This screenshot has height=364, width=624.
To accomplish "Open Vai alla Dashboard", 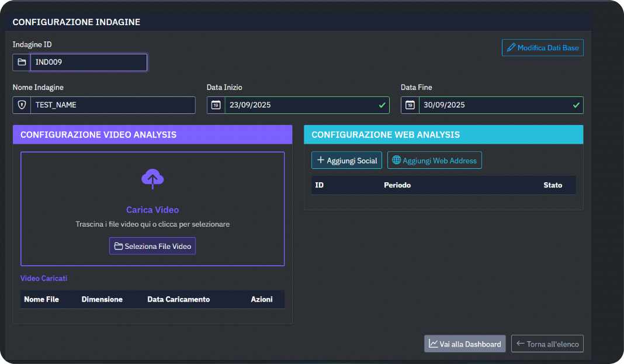I will [x=464, y=344].
